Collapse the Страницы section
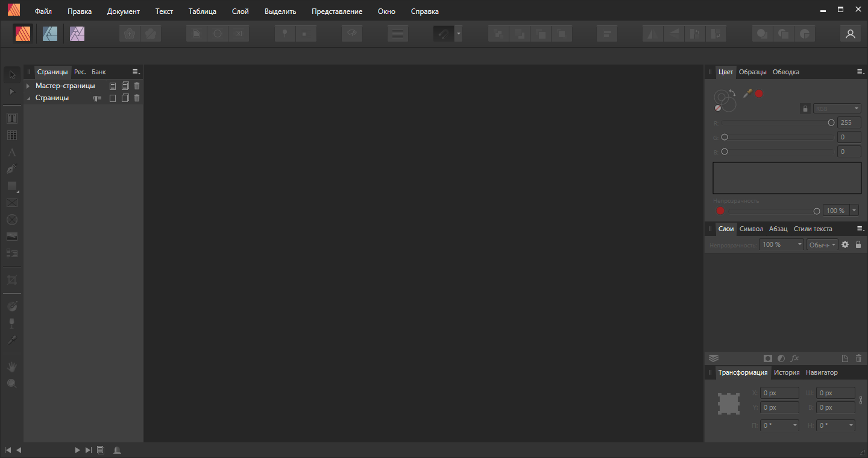The image size is (868, 458). pos(28,98)
